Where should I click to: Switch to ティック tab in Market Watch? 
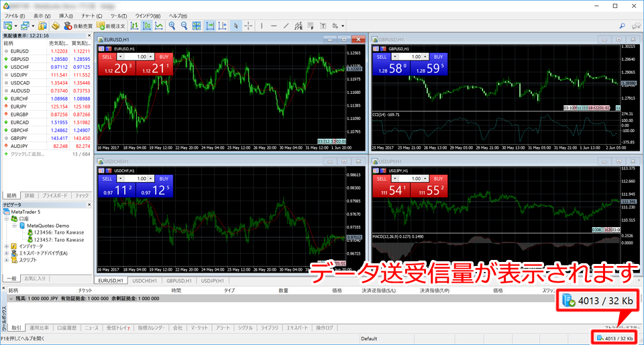coord(82,196)
